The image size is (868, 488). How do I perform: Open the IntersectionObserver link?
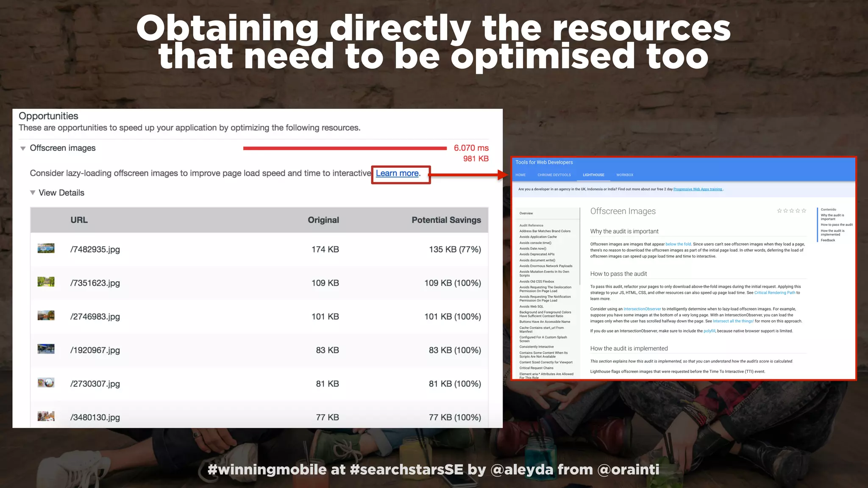[x=642, y=309]
